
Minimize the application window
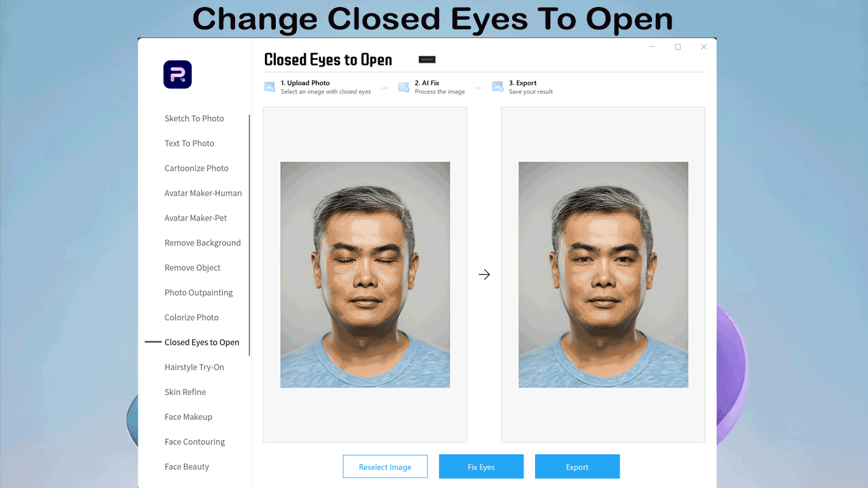pyautogui.click(x=652, y=47)
